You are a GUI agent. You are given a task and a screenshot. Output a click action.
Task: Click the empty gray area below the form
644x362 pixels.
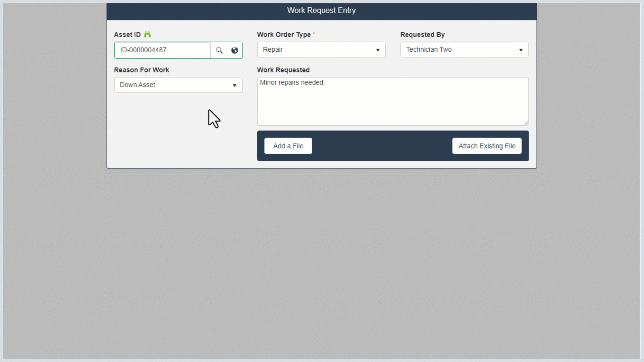321,261
